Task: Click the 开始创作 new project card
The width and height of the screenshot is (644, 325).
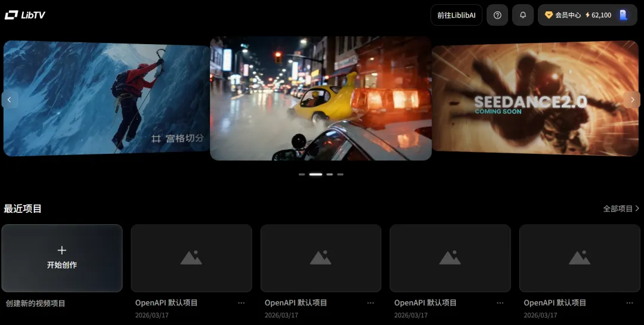Action: point(62,258)
